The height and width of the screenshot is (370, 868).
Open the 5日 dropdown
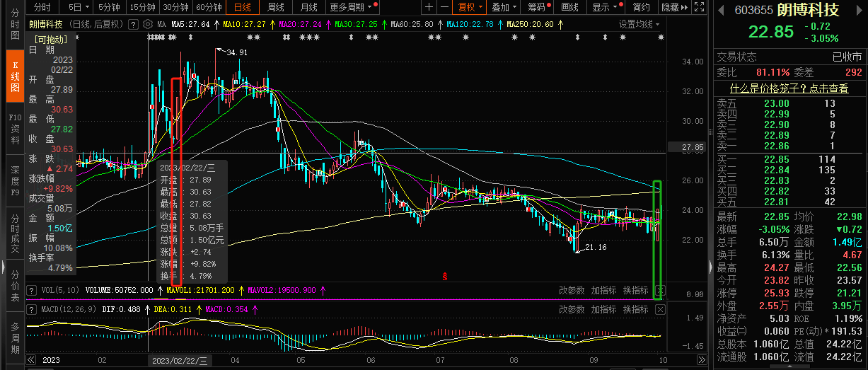coord(77,7)
